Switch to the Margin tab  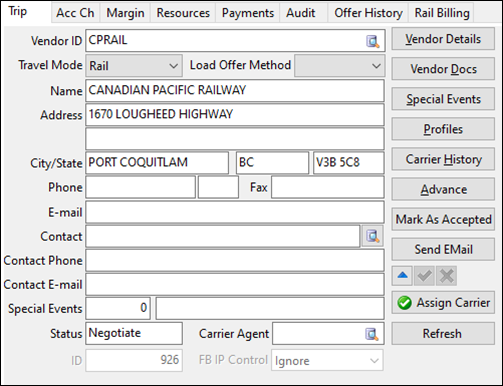click(x=125, y=13)
